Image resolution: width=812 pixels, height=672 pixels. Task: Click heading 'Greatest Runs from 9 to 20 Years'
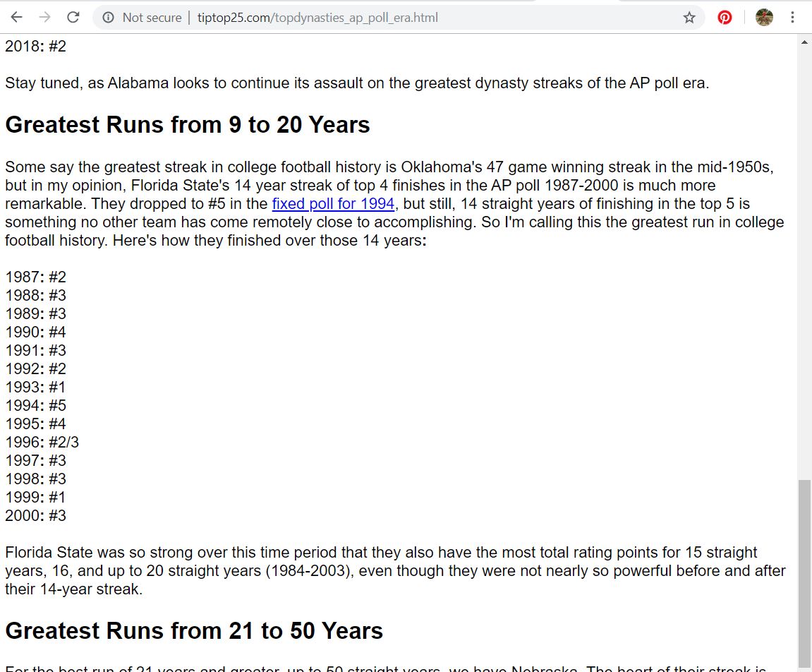click(188, 125)
